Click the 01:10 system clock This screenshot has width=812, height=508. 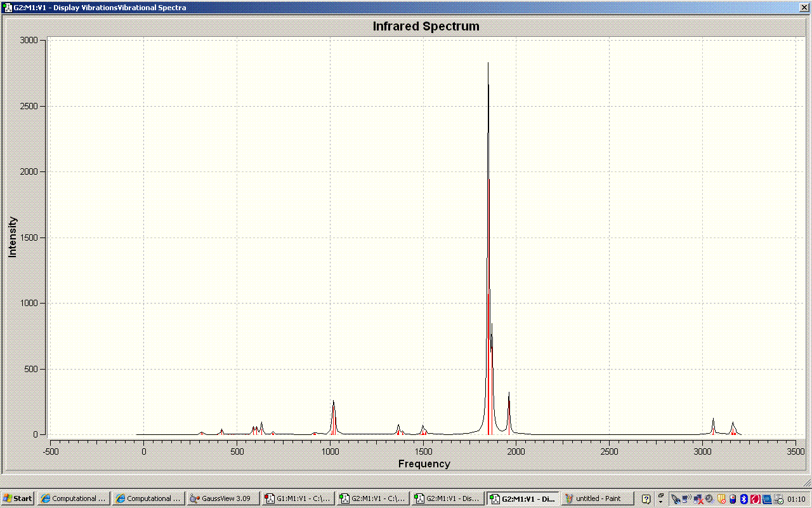click(796, 499)
